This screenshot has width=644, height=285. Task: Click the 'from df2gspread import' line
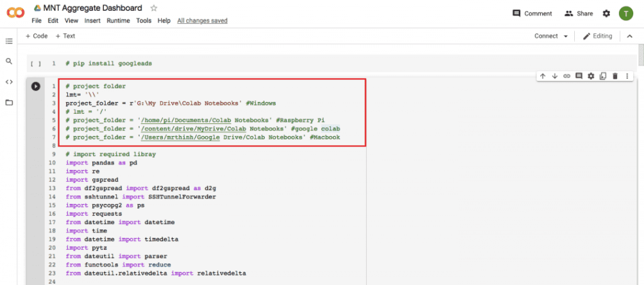140,188
